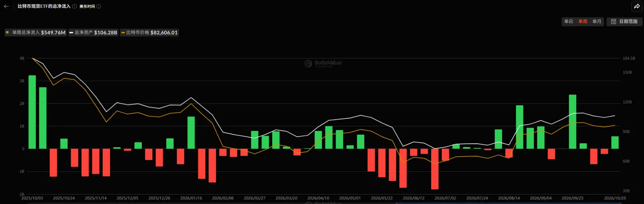This screenshot has width=644, height=204.
Task: Click the 164.5B right axis value
Action: pos(629,58)
